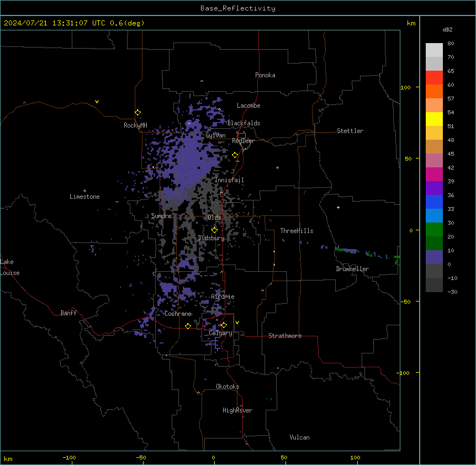This screenshot has height=465, width=476.
Task: Click the Blackfalds city label
Action: point(244,123)
